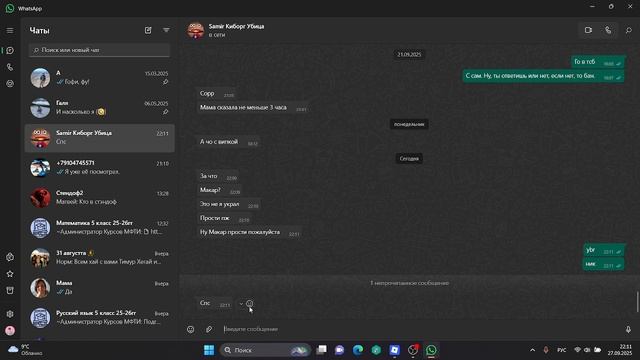
Task: Open the clock and date flyout
Action: tap(620, 350)
